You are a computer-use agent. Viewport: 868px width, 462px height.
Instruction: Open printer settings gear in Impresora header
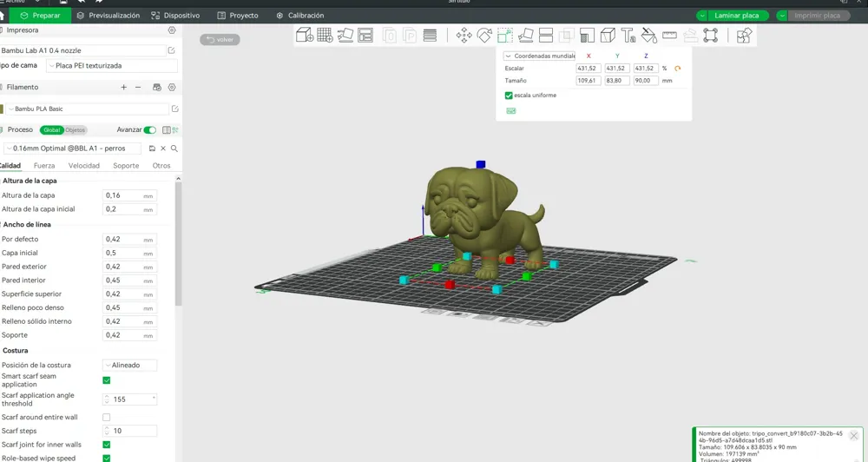point(172,30)
